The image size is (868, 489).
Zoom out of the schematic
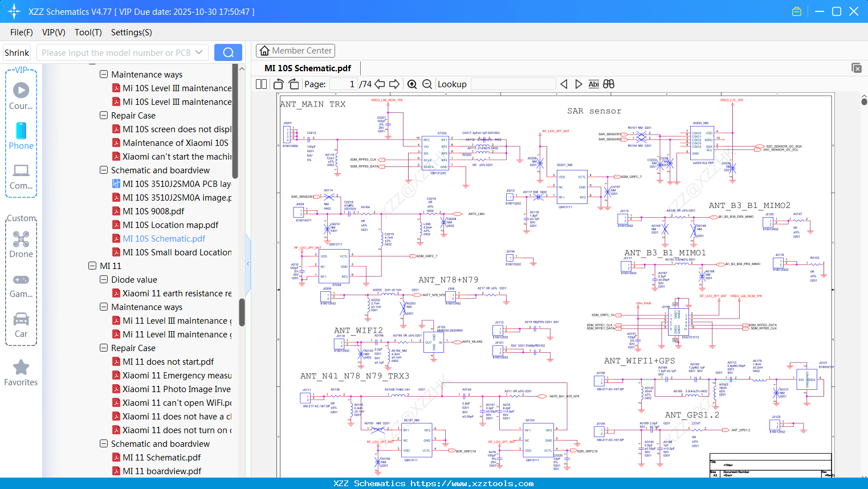click(427, 84)
